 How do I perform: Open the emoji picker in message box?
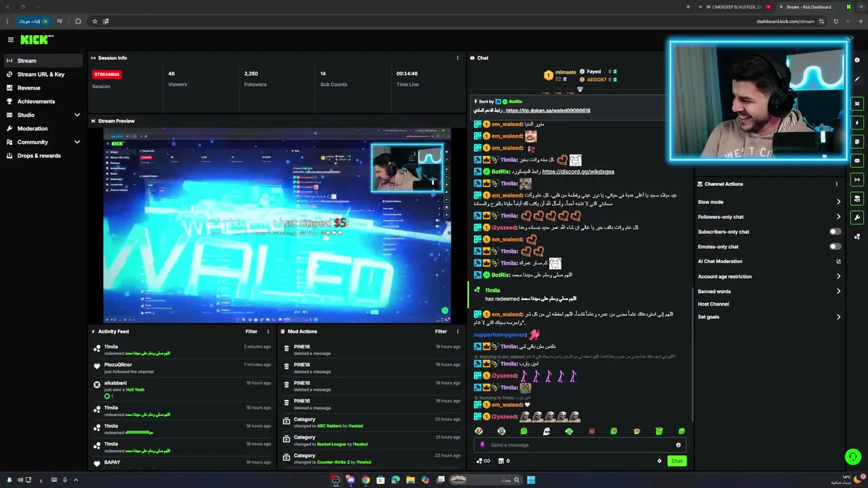pos(678,445)
